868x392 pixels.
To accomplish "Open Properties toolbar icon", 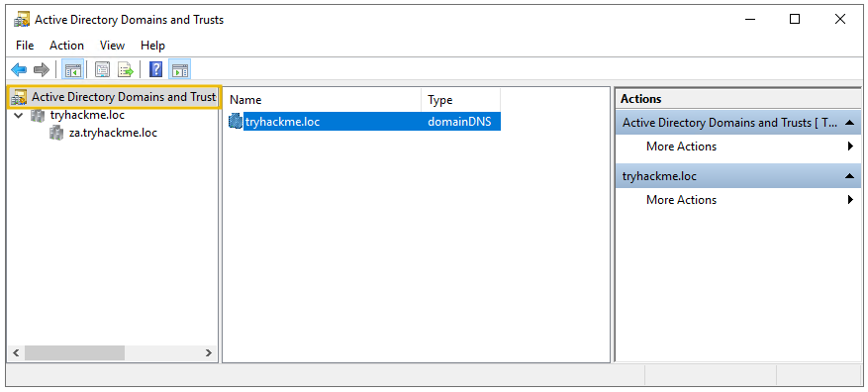I will coord(102,69).
